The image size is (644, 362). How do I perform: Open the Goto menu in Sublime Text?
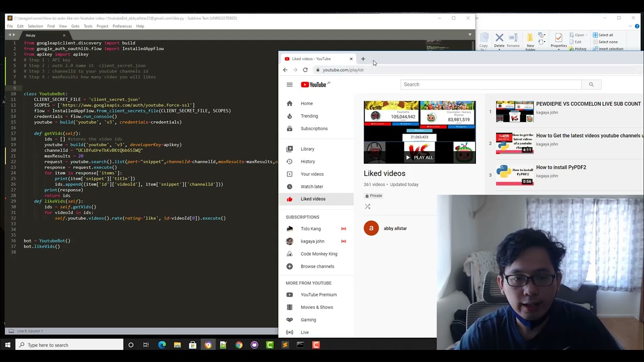(x=75, y=26)
